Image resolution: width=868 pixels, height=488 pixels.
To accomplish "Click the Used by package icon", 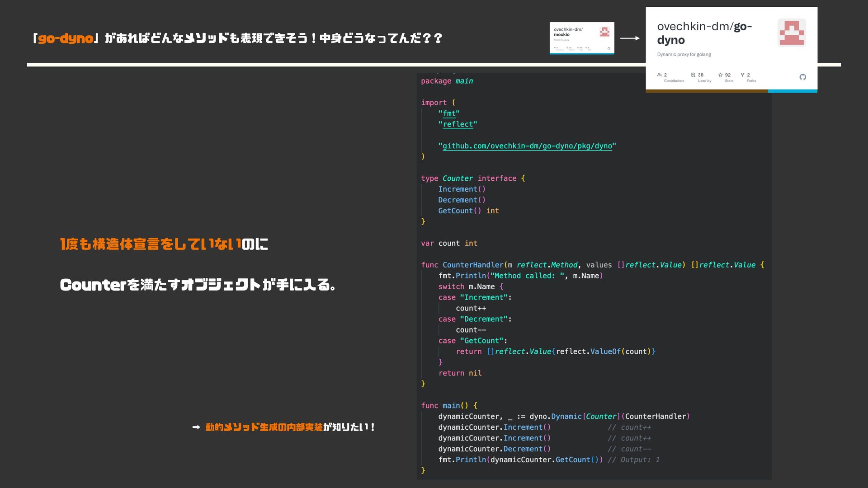I will coord(693,75).
